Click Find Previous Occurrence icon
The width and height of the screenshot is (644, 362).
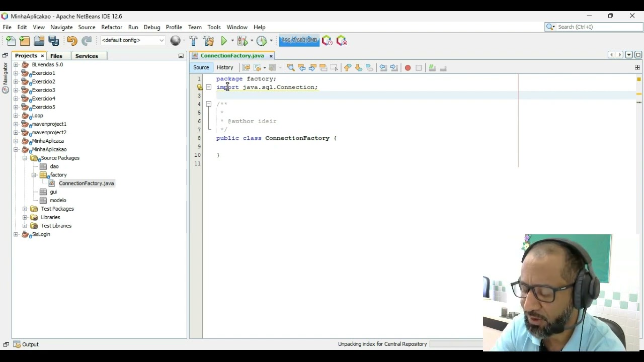301,68
